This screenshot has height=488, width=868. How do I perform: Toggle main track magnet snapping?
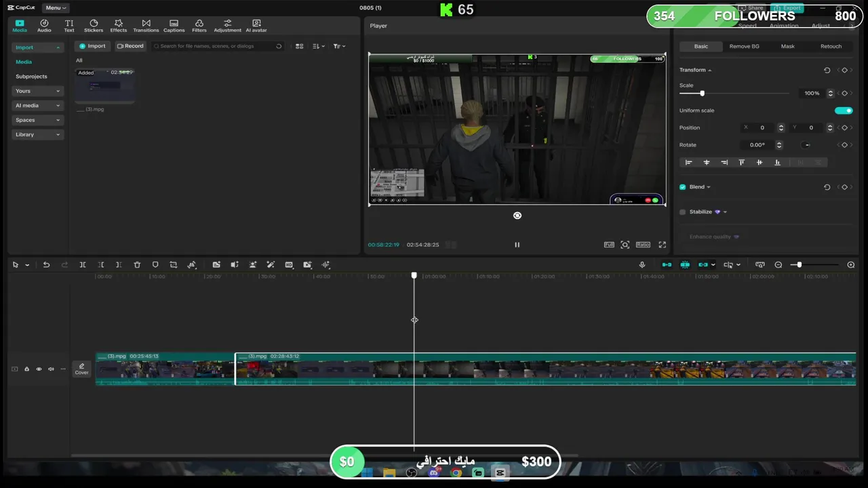pyautogui.click(x=667, y=265)
